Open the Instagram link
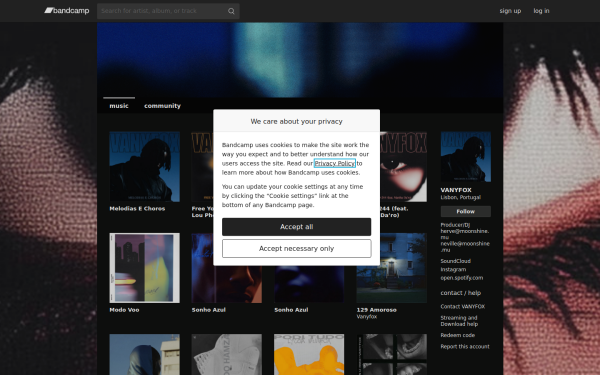 point(453,269)
